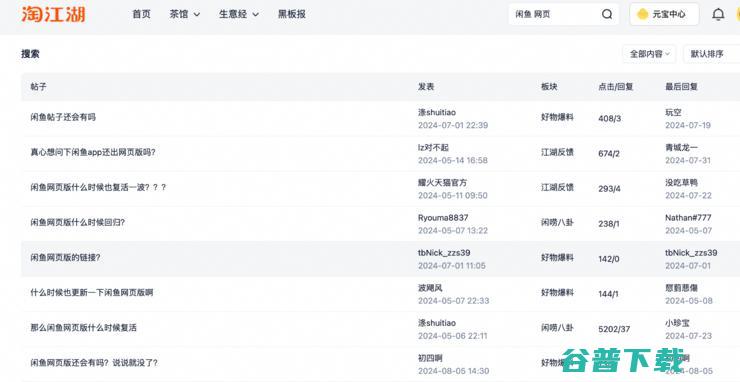Open the 默认排序 sort dropdown
The height and width of the screenshot is (382, 740).
[711, 54]
